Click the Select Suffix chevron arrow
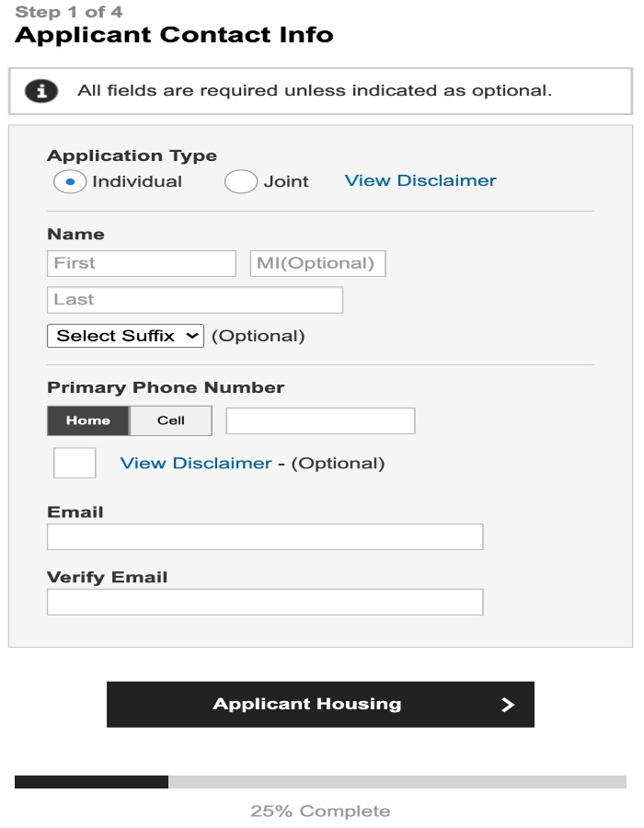 point(192,336)
